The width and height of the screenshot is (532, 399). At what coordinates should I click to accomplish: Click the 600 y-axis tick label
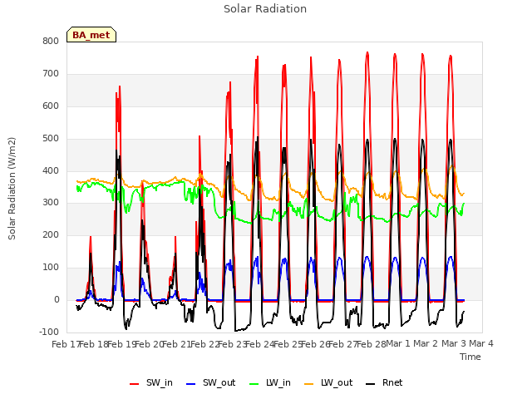click(x=51, y=106)
